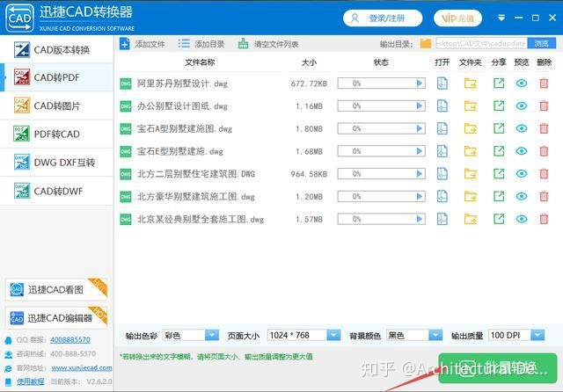Delete 北京某经典别墅全套施工图.dwg
The width and height of the screenshot is (563, 392).
pos(544,219)
